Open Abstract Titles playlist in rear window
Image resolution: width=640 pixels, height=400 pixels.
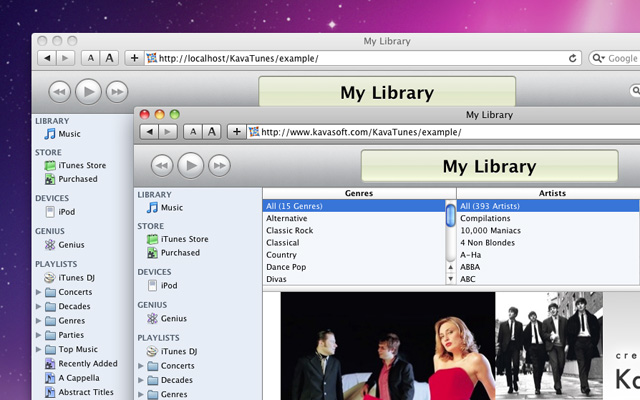coord(79,392)
